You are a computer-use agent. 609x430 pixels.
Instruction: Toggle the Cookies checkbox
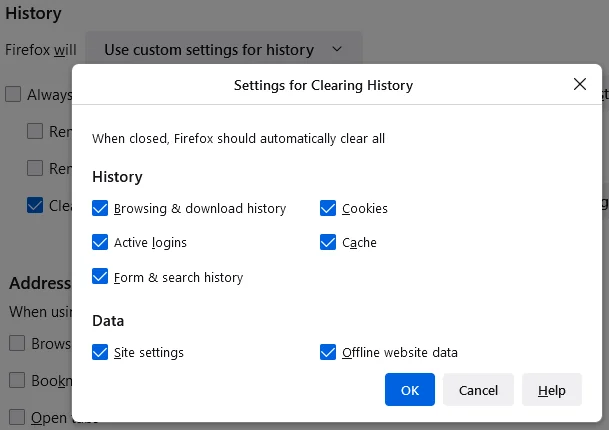point(328,209)
